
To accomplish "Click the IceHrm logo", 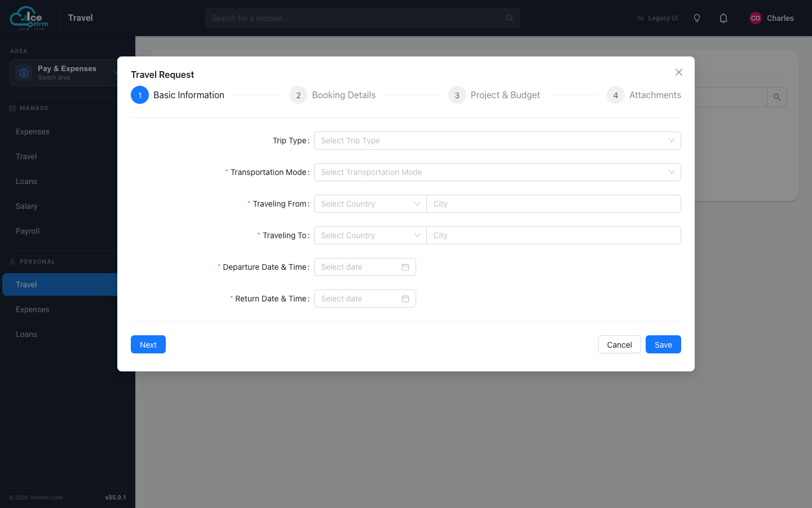I will click(x=29, y=18).
